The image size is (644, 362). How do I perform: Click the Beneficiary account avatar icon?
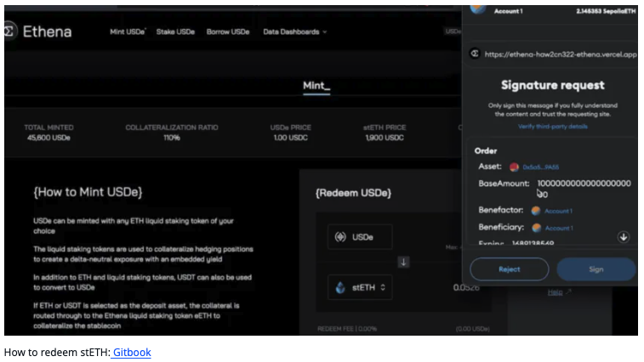click(536, 229)
